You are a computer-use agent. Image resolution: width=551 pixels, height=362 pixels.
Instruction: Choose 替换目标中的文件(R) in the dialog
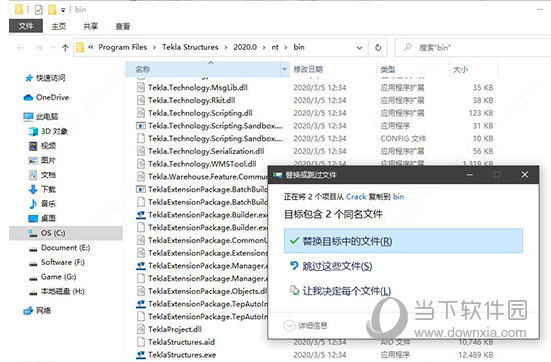point(403,241)
